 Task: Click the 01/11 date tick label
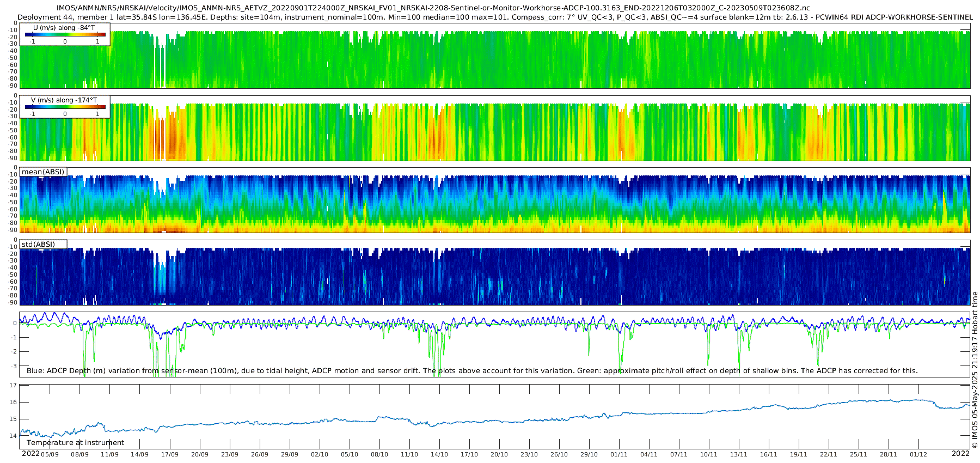tap(619, 454)
